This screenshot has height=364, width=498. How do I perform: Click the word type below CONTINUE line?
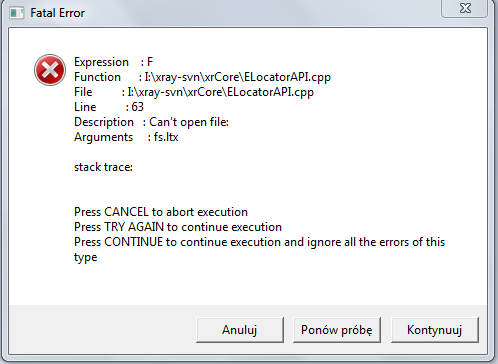[85, 257]
